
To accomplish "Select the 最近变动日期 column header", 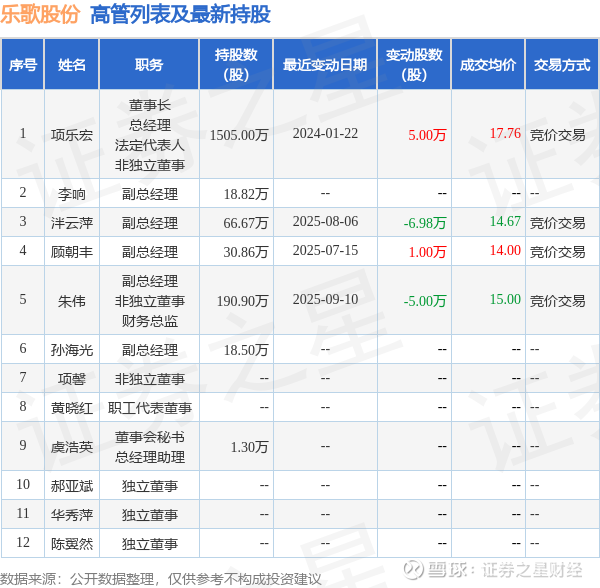I will pos(325,65).
